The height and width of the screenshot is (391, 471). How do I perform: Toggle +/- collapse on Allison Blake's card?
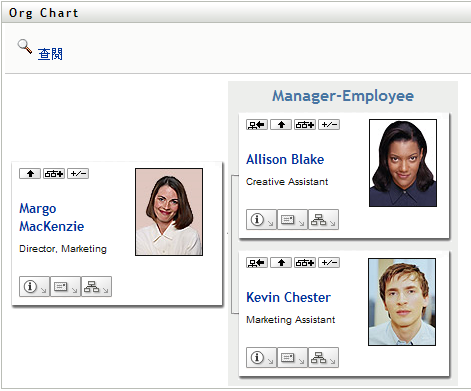click(329, 125)
